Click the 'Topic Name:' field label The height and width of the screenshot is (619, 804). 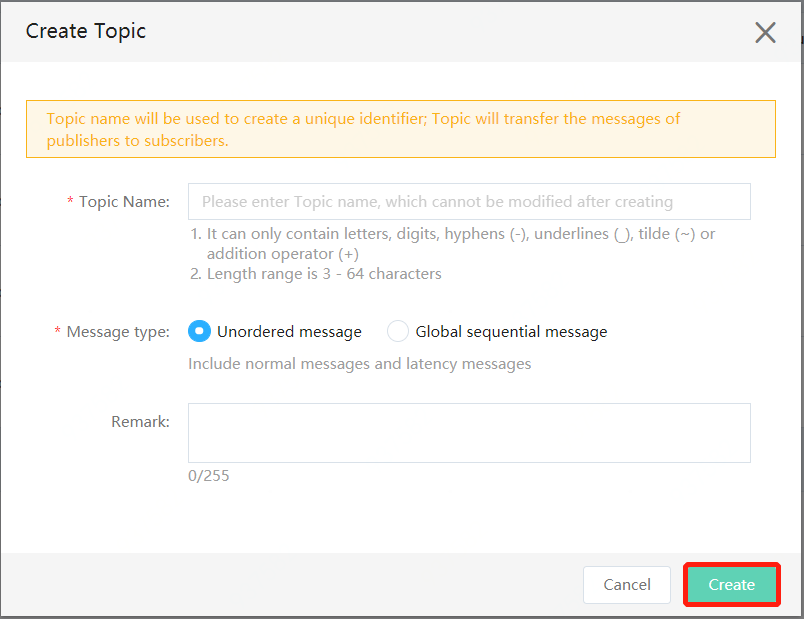tap(124, 202)
